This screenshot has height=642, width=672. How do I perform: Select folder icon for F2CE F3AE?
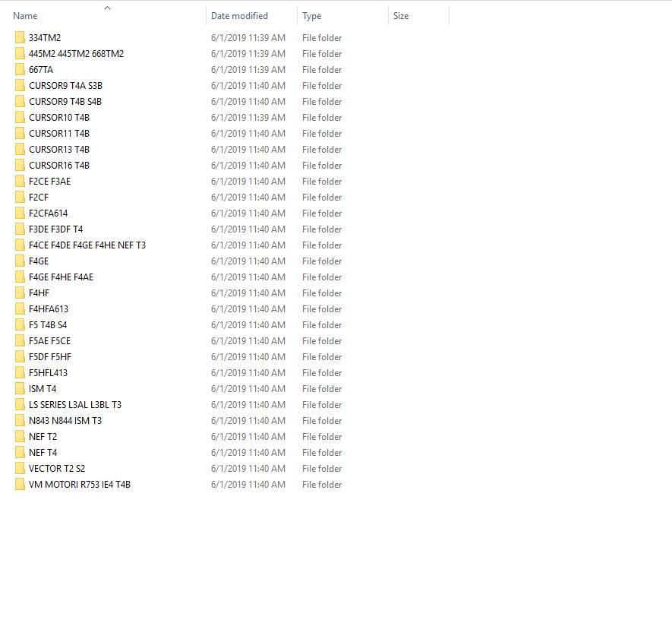pyautogui.click(x=20, y=182)
